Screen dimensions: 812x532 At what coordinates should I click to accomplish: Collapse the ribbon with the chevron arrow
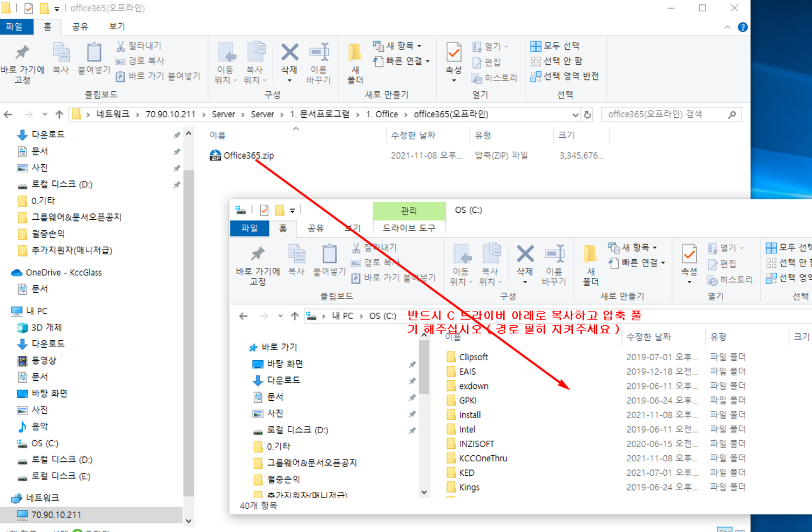click(x=727, y=27)
